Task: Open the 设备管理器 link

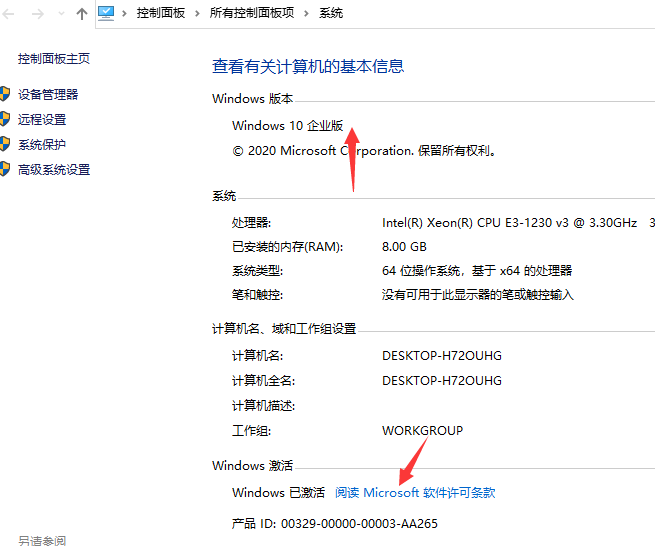Action: [48, 95]
